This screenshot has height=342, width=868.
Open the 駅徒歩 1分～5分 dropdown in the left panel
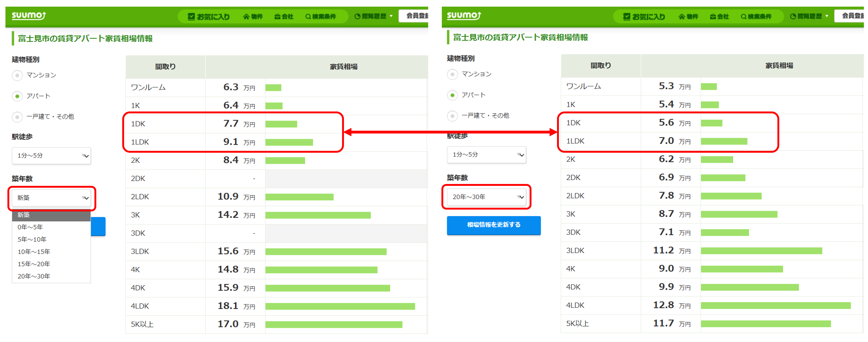(51, 156)
